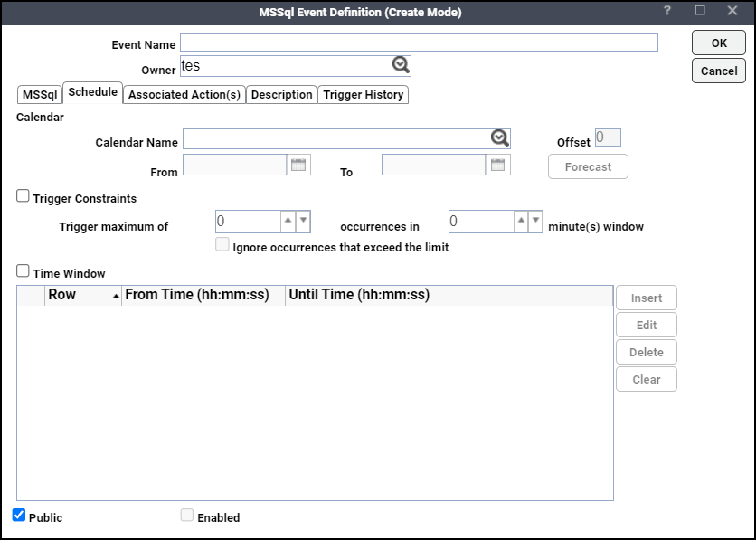Decrease the trigger maximum occurrences value

303,222
